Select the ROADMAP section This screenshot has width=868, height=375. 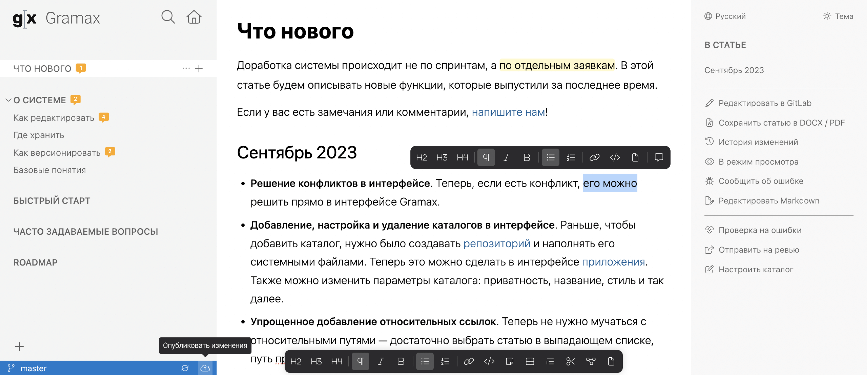tap(35, 262)
